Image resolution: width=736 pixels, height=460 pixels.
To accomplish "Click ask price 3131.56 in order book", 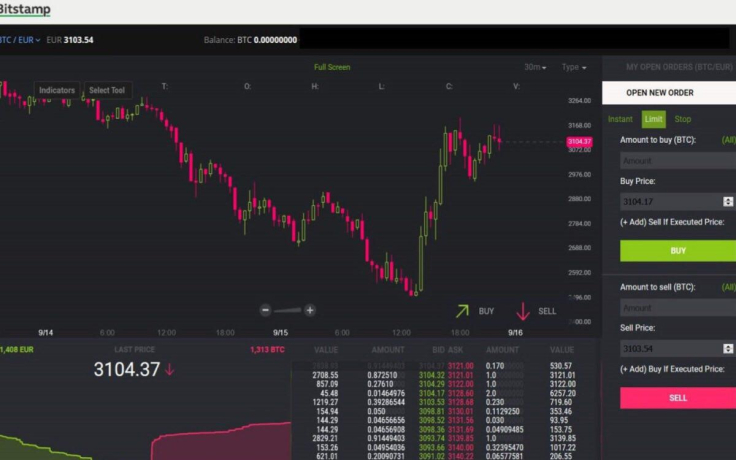I will [460, 421].
